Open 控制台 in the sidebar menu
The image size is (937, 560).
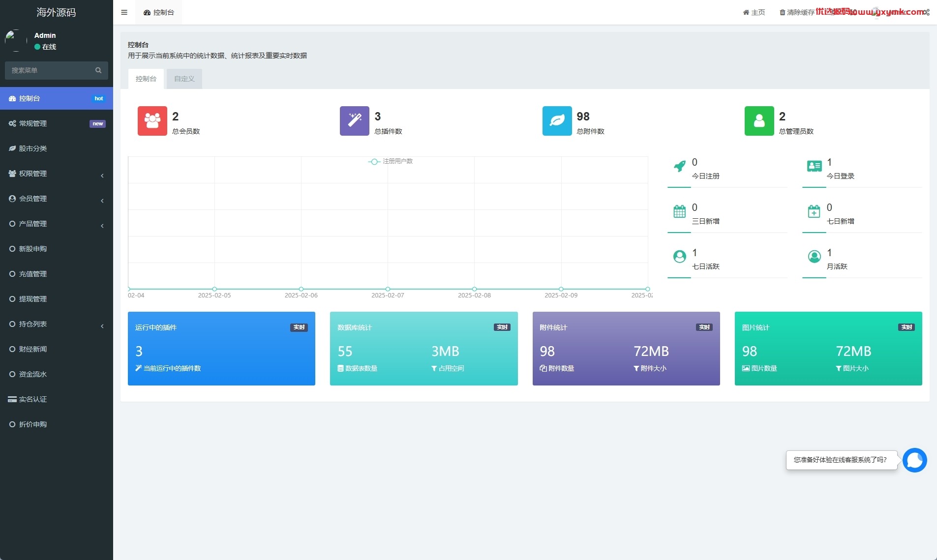[57, 98]
